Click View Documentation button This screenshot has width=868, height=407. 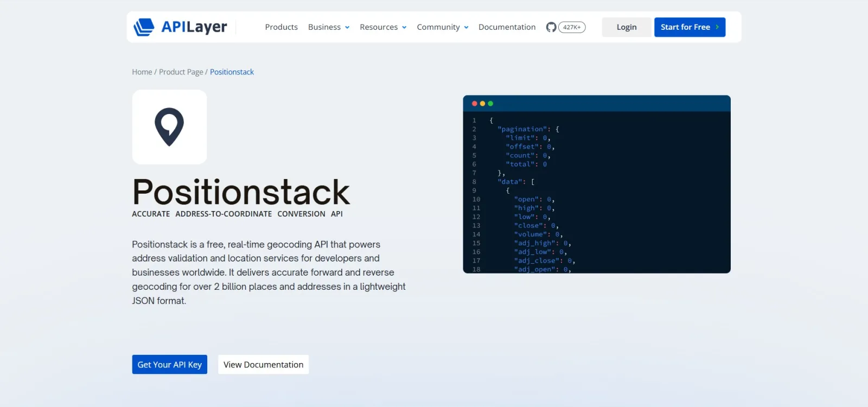coord(264,365)
